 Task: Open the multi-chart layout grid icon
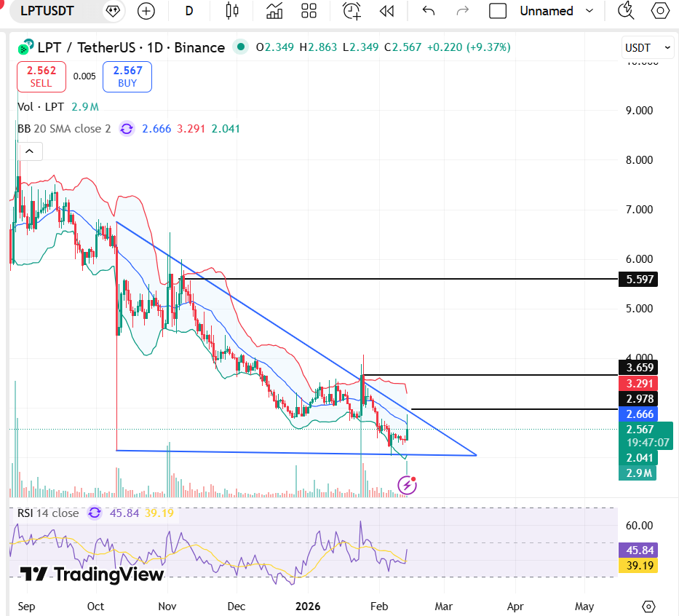pyautogui.click(x=308, y=11)
